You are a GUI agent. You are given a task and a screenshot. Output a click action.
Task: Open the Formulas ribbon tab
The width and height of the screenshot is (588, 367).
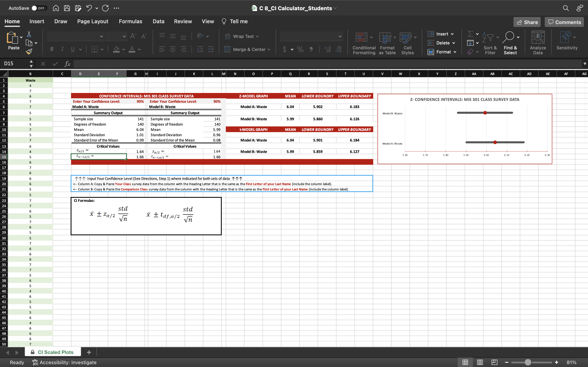(x=130, y=21)
